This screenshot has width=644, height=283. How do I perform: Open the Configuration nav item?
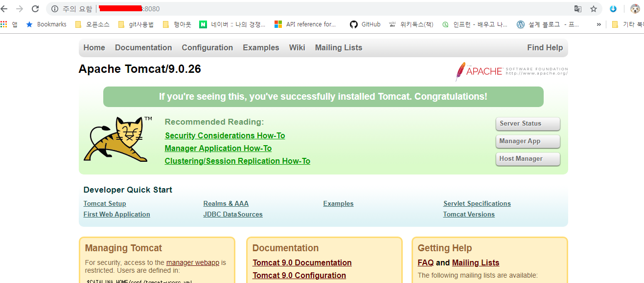(207, 47)
